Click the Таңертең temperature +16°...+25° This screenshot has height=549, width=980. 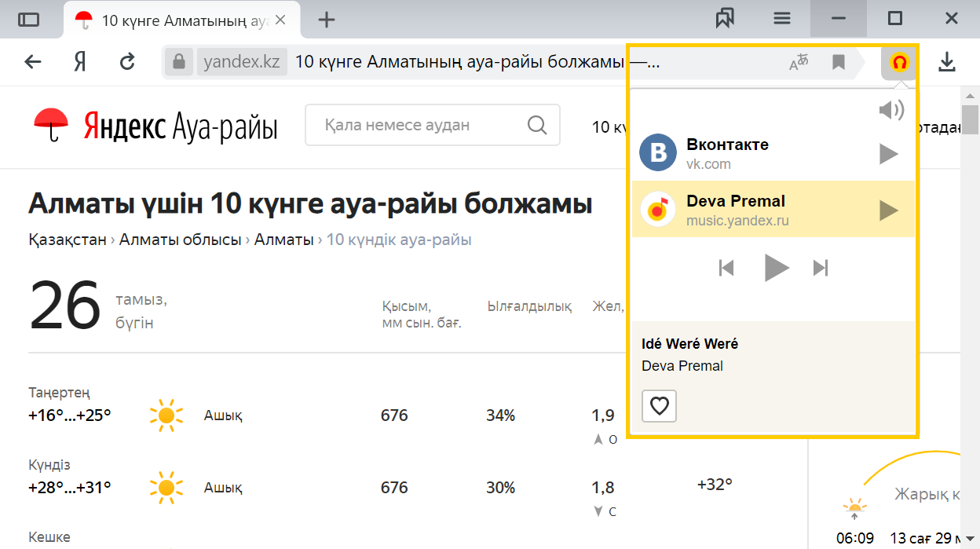[x=70, y=415]
